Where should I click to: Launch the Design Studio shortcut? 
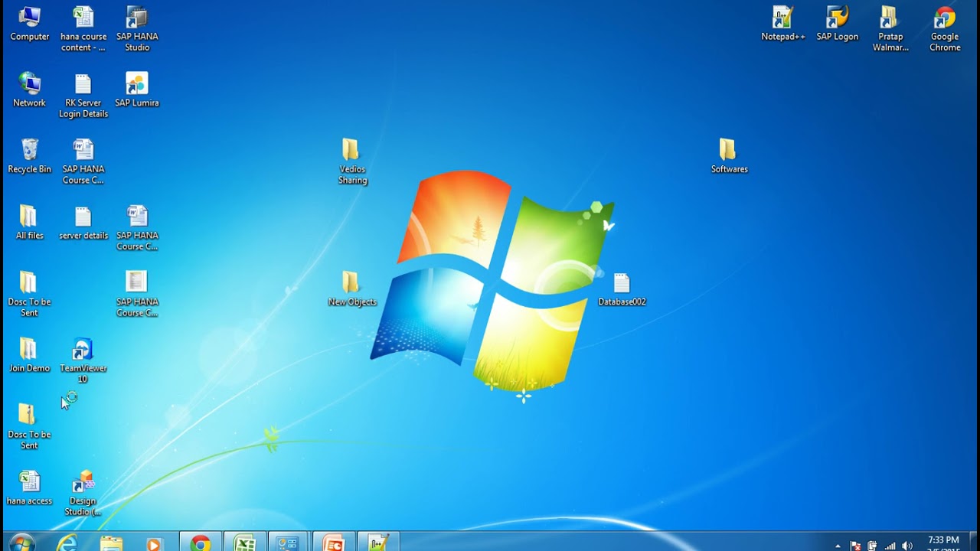[x=83, y=494]
